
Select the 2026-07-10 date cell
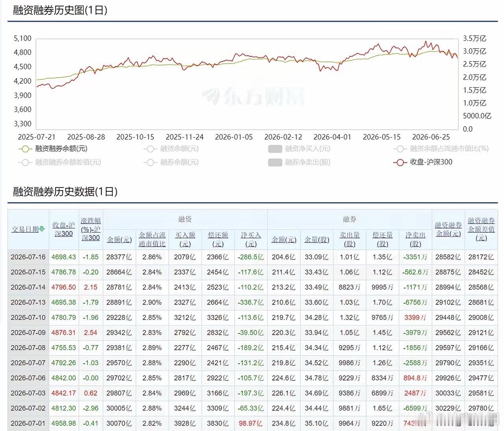click(28, 318)
